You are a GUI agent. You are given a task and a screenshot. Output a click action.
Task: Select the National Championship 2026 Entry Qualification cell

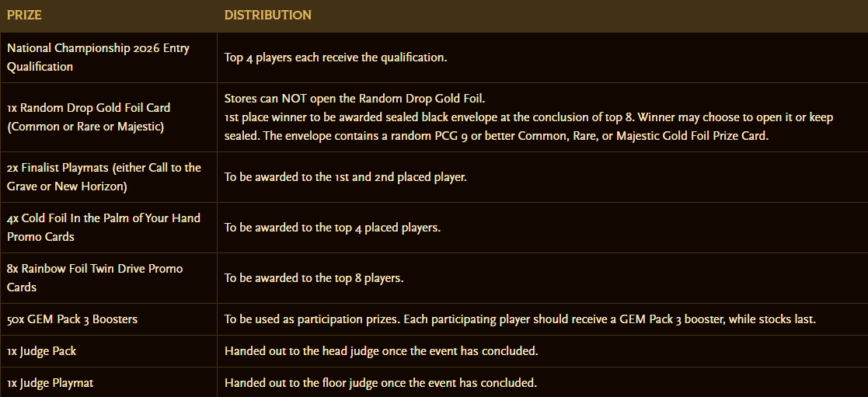click(98, 57)
